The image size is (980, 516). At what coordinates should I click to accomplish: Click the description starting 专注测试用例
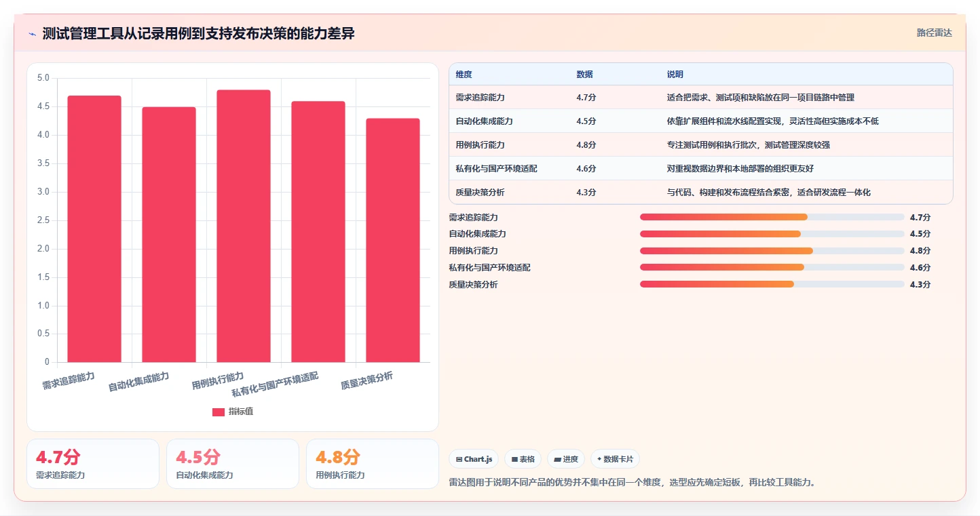click(749, 145)
